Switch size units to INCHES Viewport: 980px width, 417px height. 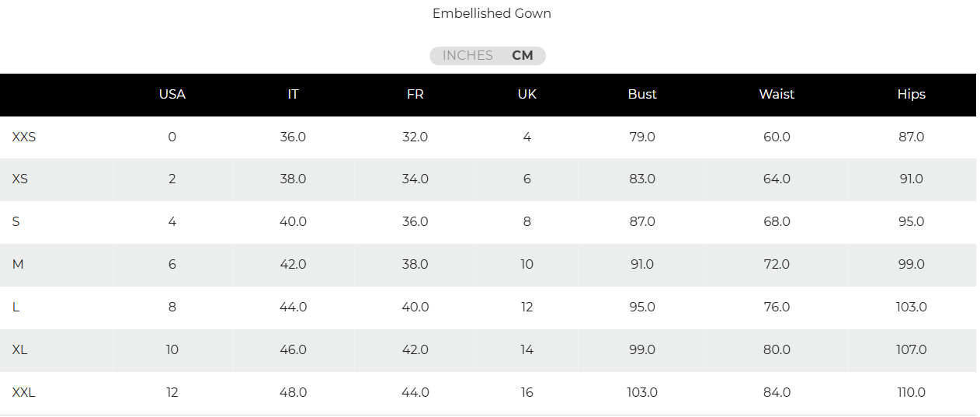(x=467, y=56)
